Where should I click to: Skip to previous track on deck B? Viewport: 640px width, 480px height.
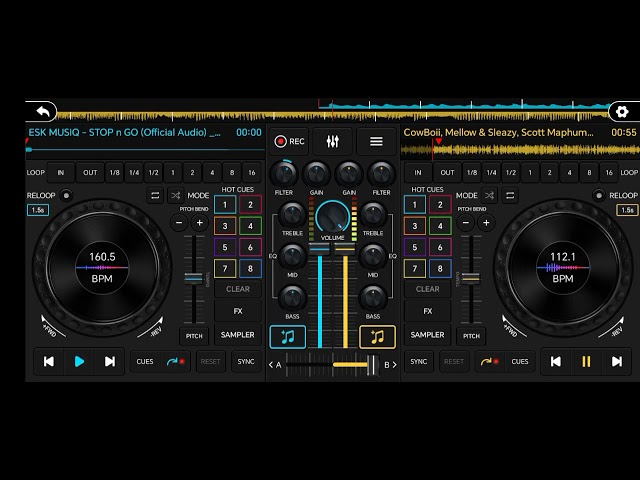coord(556,361)
